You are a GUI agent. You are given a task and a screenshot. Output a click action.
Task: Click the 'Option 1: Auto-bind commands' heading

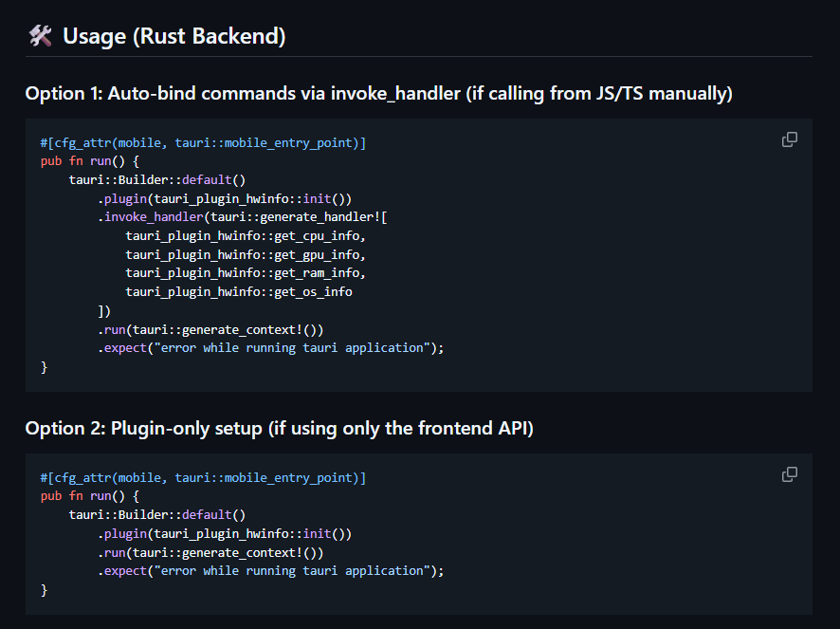pos(378,93)
